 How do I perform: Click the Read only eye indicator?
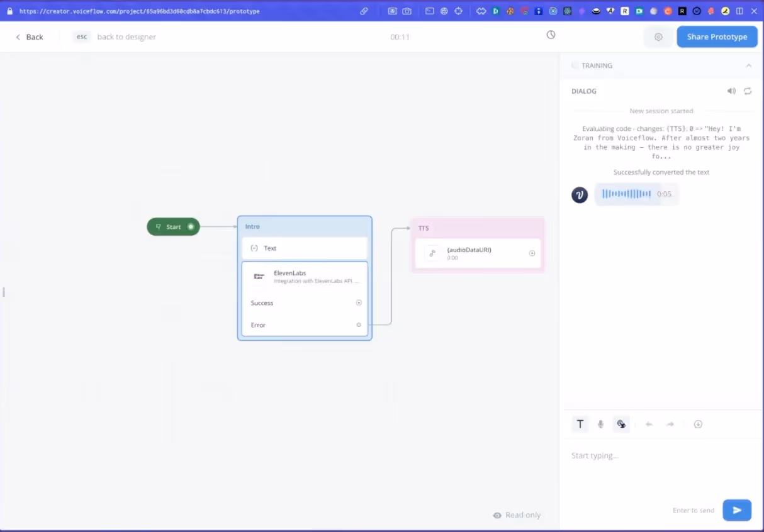coord(517,515)
